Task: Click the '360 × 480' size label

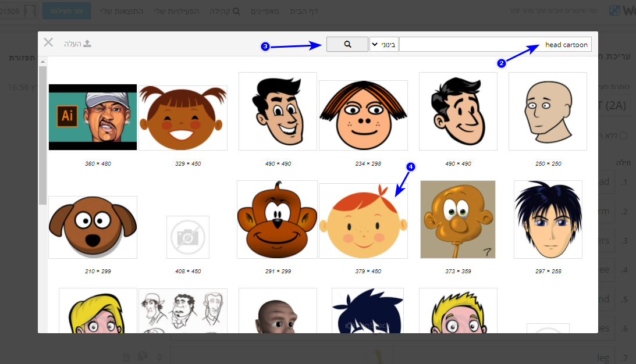Action: tap(98, 164)
